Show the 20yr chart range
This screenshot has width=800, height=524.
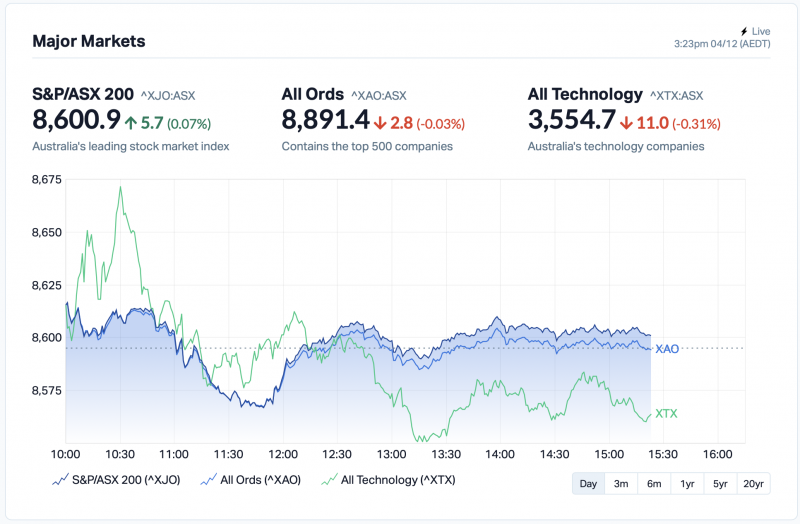(754, 484)
